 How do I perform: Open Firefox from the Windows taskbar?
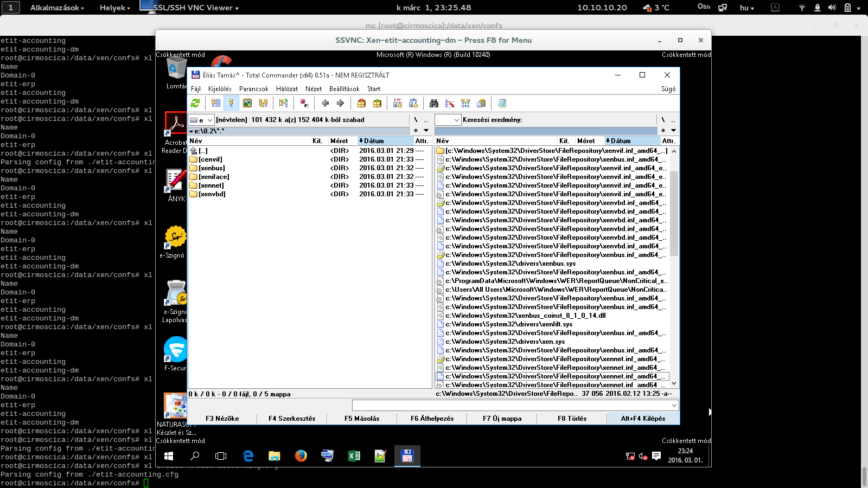pos(301,456)
